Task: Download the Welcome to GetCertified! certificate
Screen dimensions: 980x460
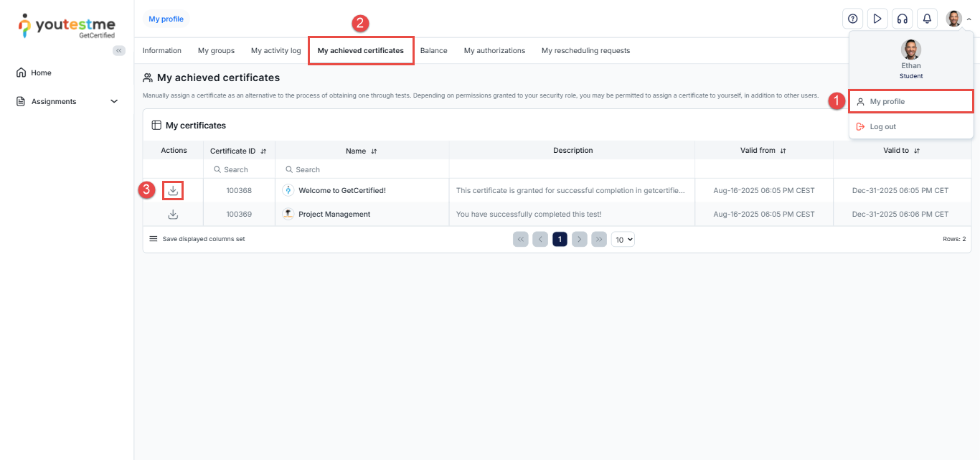Action: (173, 191)
